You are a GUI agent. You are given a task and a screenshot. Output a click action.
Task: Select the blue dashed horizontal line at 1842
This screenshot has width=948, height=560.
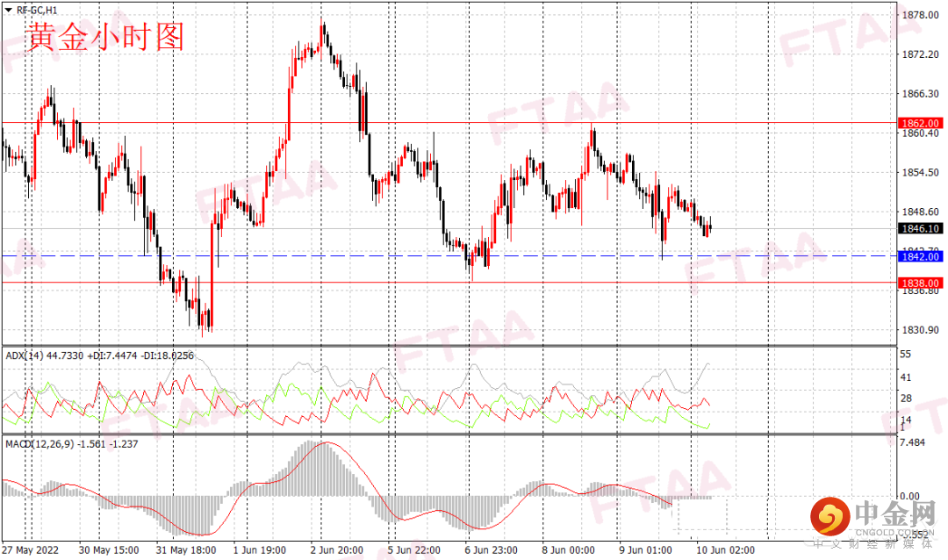click(x=449, y=255)
